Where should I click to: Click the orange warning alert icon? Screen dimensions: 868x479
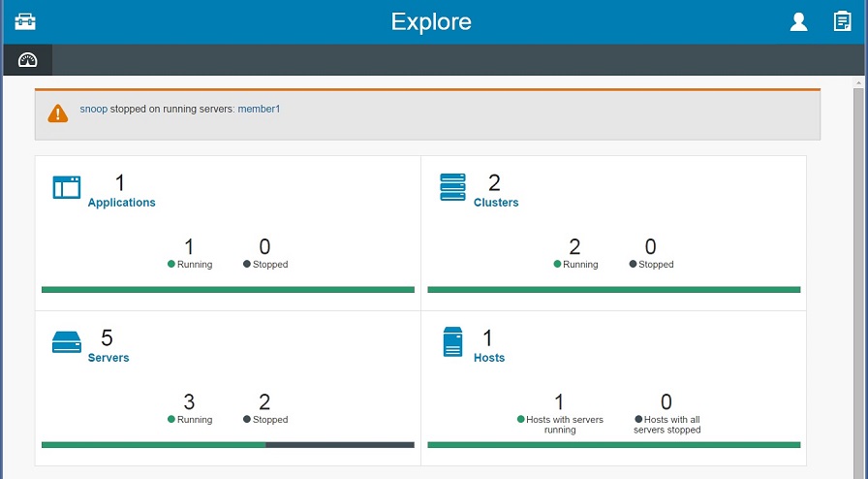(x=57, y=113)
